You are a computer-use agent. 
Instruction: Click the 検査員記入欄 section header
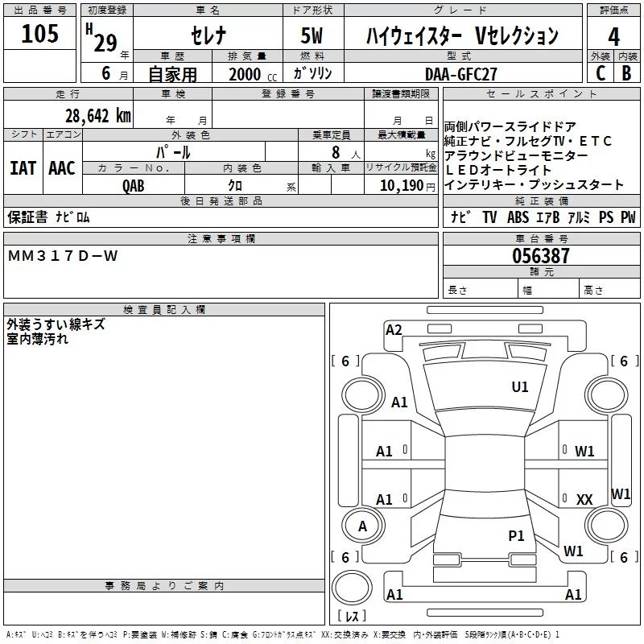pyautogui.click(x=164, y=310)
